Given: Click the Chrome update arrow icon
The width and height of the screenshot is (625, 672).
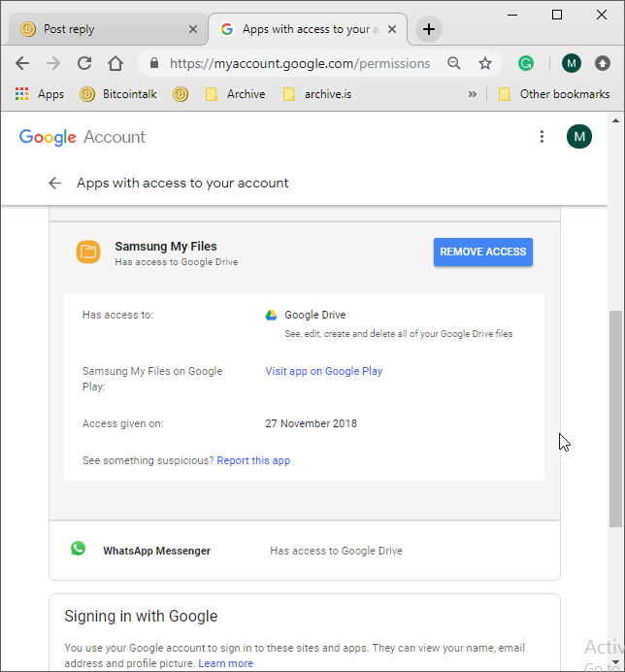Looking at the screenshot, I should [x=603, y=63].
